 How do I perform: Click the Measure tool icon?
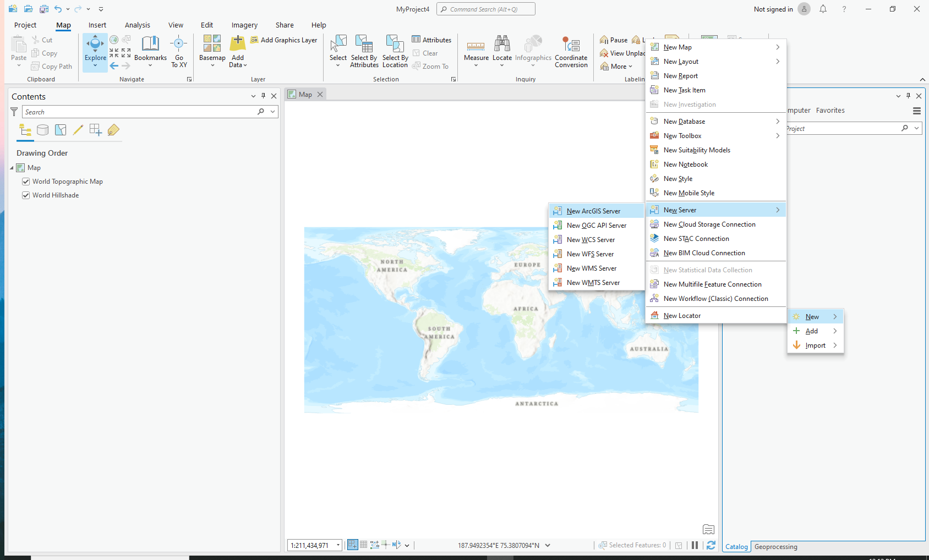pyautogui.click(x=476, y=47)
